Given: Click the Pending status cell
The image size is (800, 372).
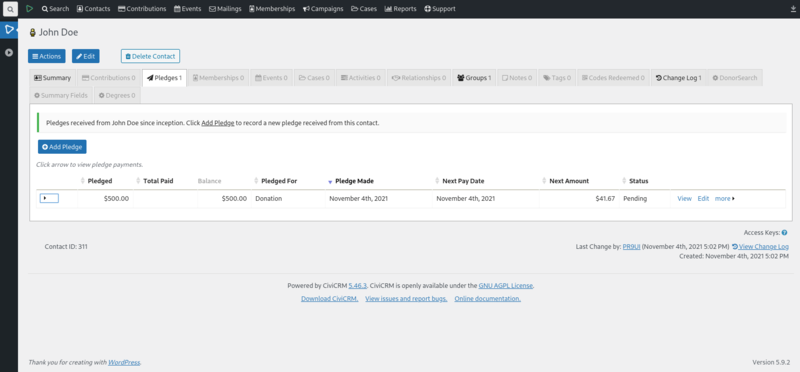Looking at the screenshot, I should click(x=645, y=199).
